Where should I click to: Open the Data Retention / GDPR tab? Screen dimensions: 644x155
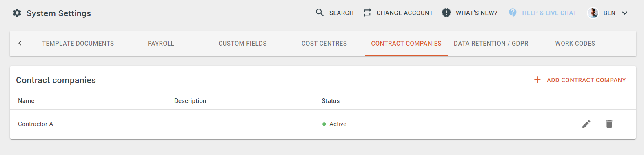tap(491, 44)
